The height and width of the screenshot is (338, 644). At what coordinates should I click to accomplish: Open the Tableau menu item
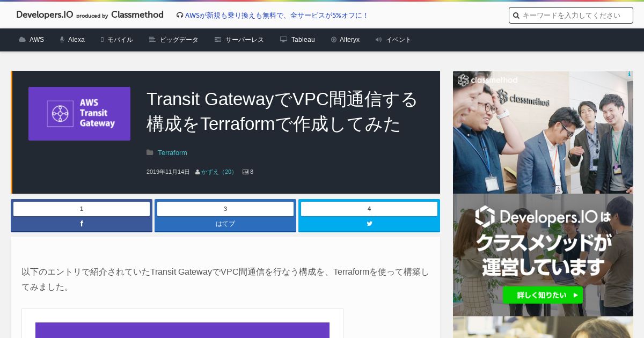coord(303,40)
